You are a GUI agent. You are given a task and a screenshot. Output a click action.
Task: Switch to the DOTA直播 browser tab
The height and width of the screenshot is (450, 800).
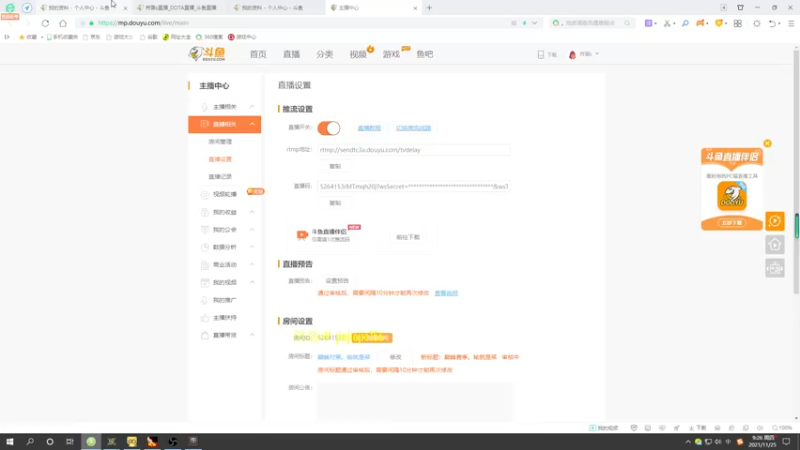coord(180,8)
